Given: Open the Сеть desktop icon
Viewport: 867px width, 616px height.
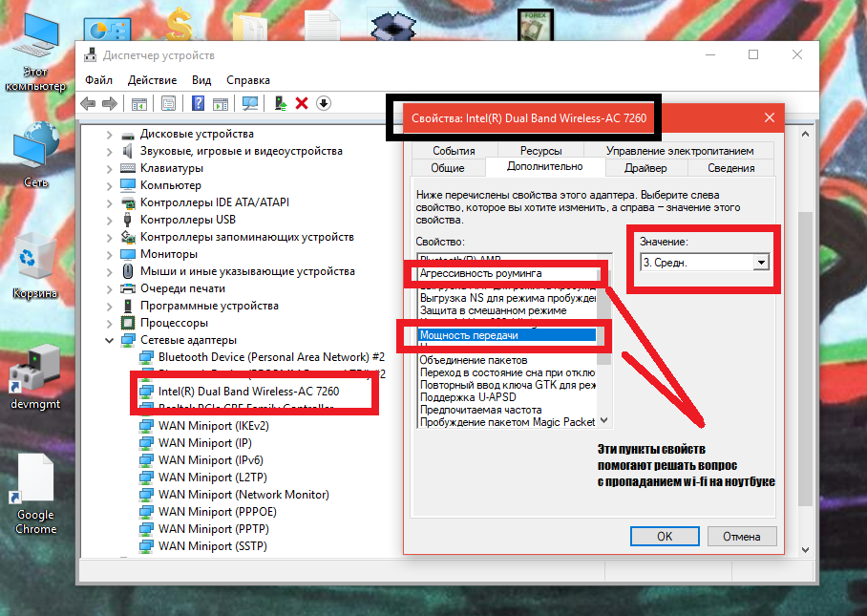Looking at the screenshot, I should tap(35, 156).
